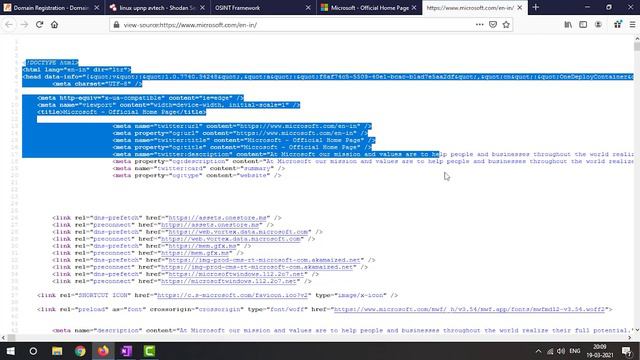
Task: Reload the view-source page
Action: click(39, 24)
